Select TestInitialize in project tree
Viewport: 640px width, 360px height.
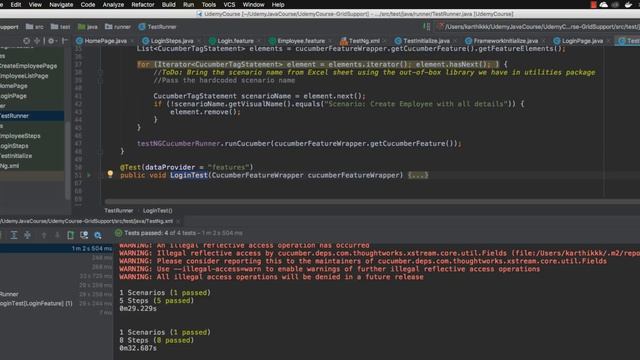(x=16, y=156)
